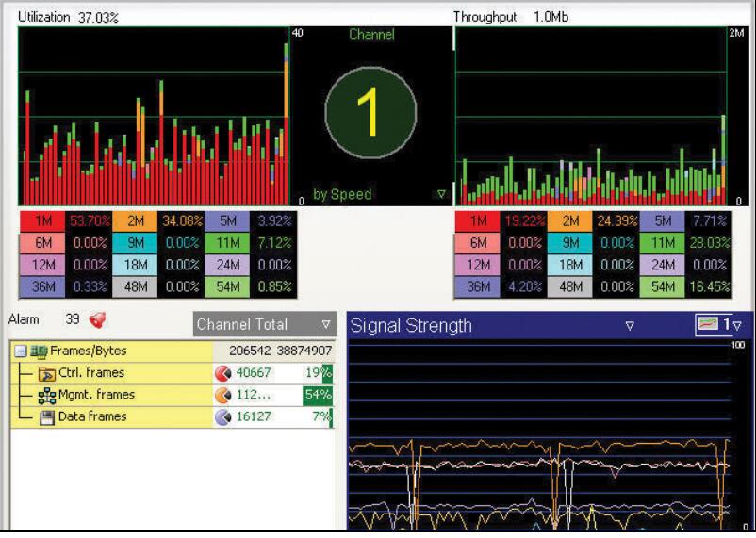Click the 16.45% throughput value

click(x=710, y=286)
